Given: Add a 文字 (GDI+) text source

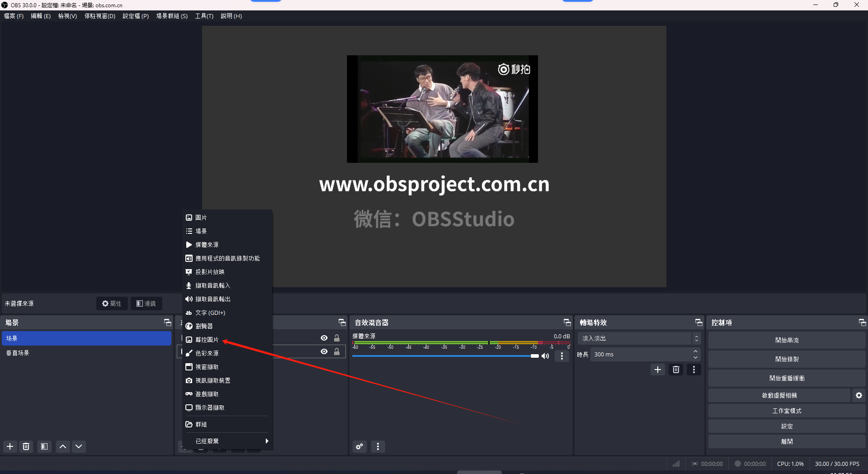Looking at the screenshot, I should click(227, 313).
